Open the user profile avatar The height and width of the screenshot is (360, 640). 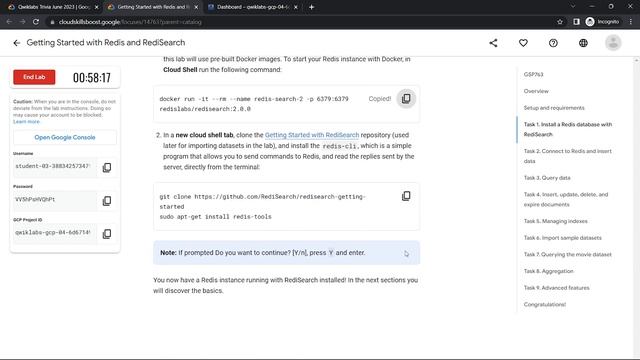click(613, 43)
